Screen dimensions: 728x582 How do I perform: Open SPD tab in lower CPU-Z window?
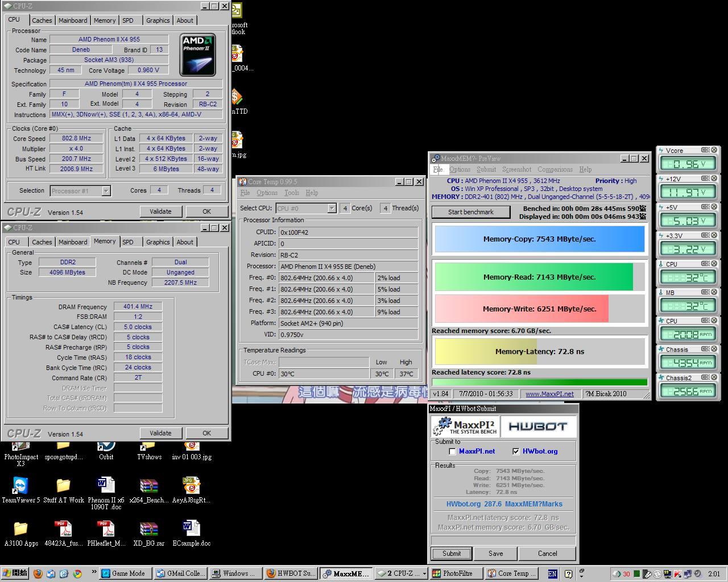tap(128, 242)
